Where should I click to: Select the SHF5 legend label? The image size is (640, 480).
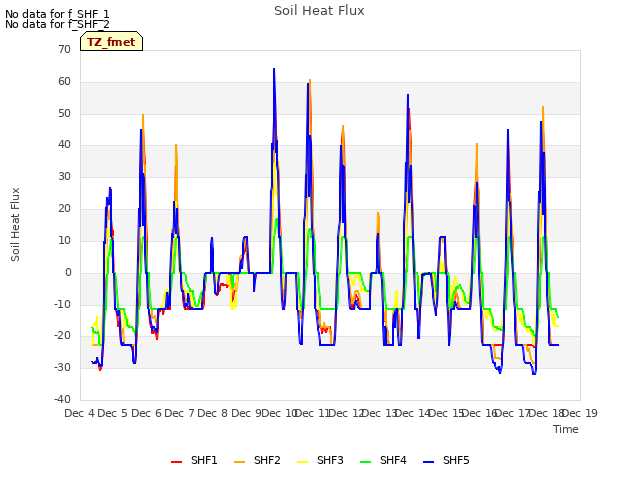(x=456, y=460)
